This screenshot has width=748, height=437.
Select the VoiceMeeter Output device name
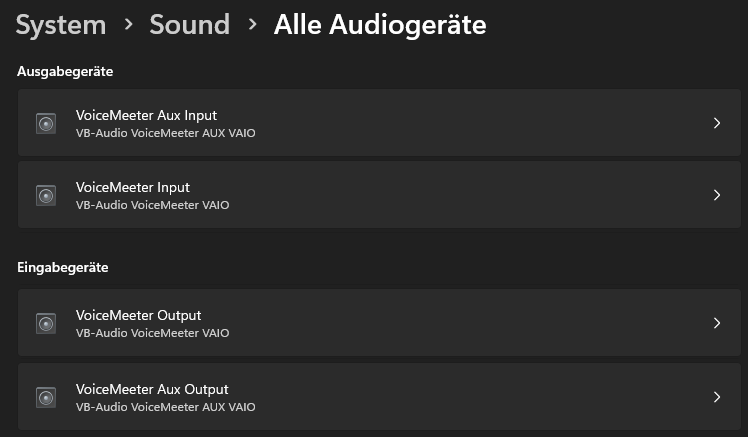138,315
